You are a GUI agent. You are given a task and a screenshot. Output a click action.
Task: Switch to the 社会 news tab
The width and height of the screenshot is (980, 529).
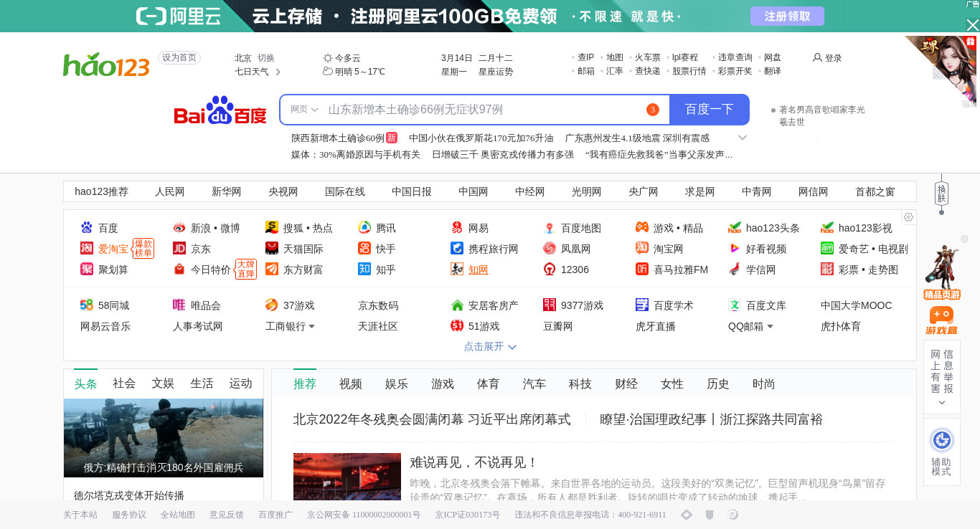124,383
